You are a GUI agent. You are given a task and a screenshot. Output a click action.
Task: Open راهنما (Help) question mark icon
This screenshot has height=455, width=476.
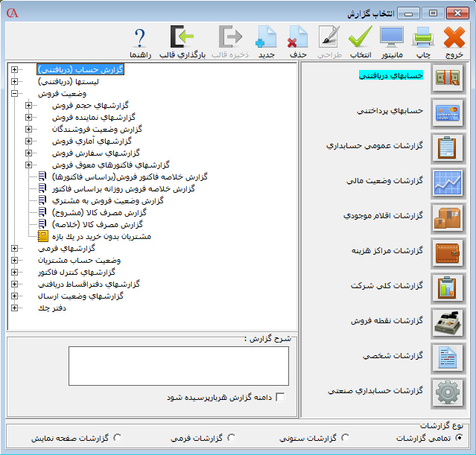[x=139, y=37]
